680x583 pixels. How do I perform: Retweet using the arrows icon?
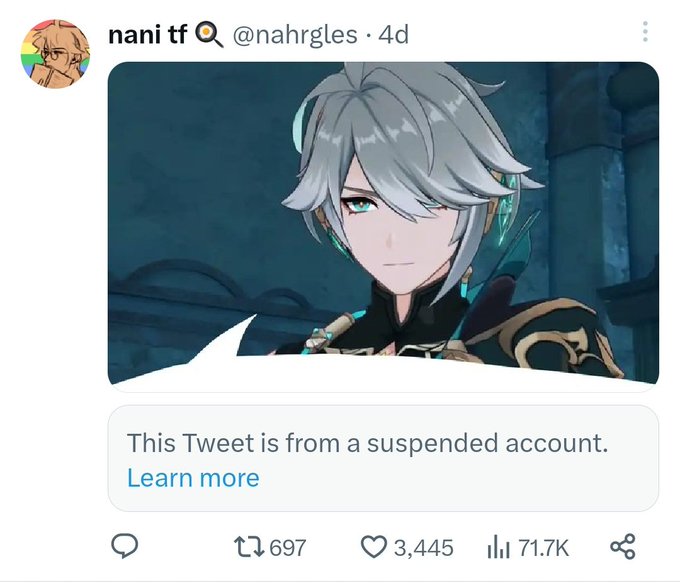(249, 547)
